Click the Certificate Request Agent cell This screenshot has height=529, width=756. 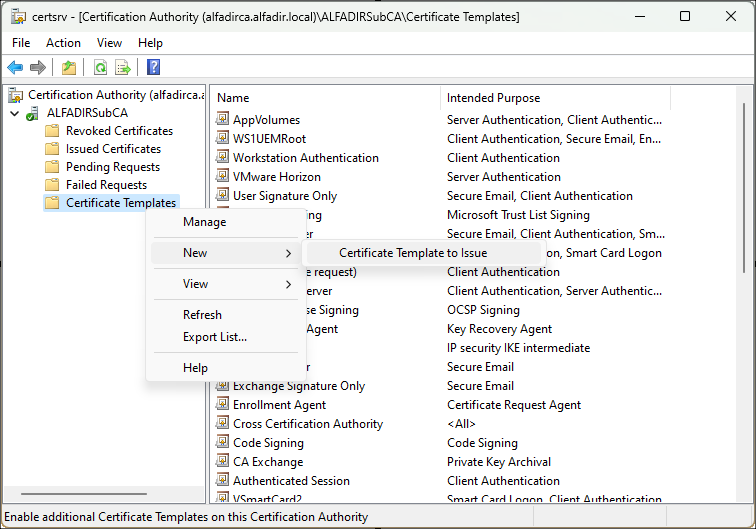tap(514, 405)
